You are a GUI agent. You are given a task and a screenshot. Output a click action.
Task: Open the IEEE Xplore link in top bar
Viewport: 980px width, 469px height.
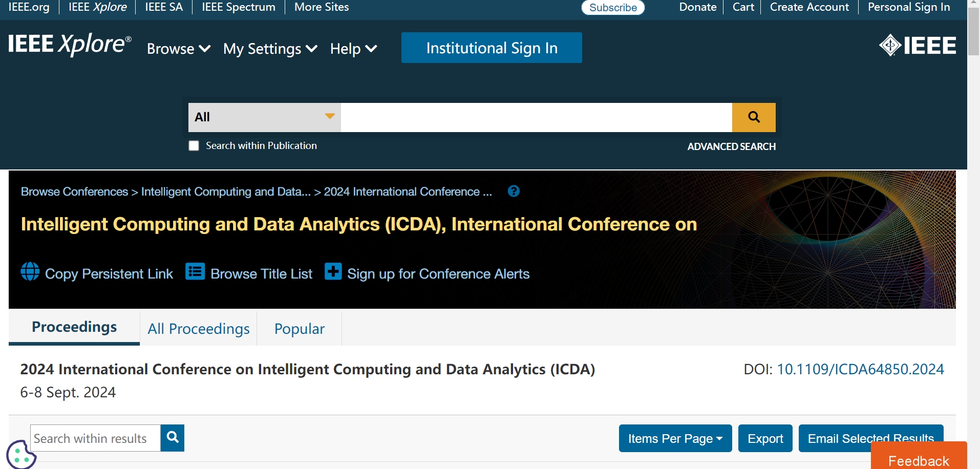pos(98,7)
